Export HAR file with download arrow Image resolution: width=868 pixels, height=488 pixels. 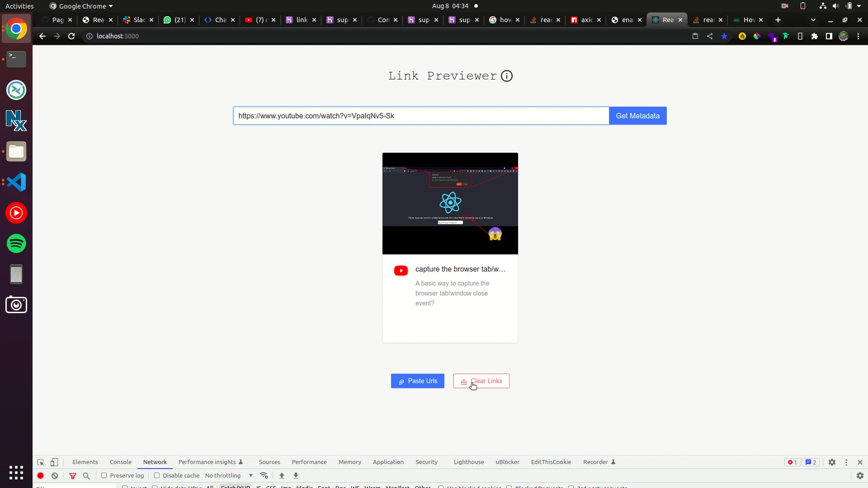pyautogui.click(x=296, y=476)
